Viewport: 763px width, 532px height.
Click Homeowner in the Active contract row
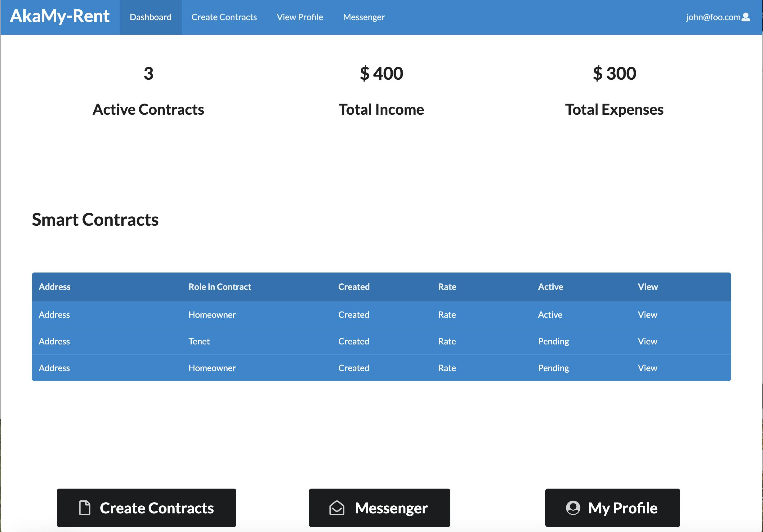coord(212,314)
